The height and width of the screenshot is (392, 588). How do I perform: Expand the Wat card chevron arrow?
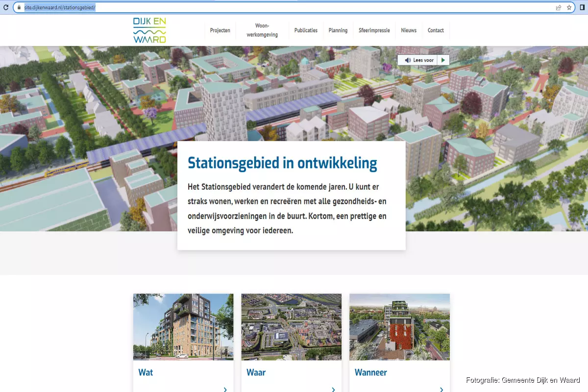[225, 389]
